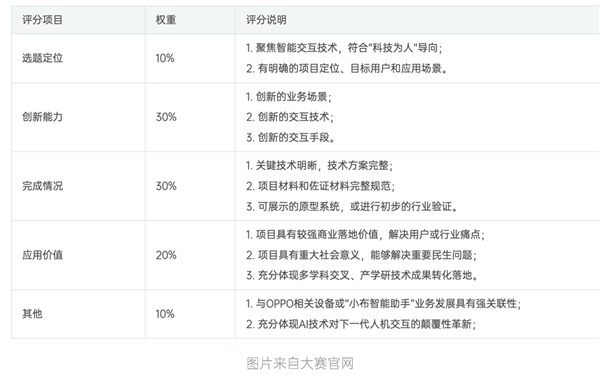
Task: Click the line 可展示的原型系统
Action: coord(352,207)
